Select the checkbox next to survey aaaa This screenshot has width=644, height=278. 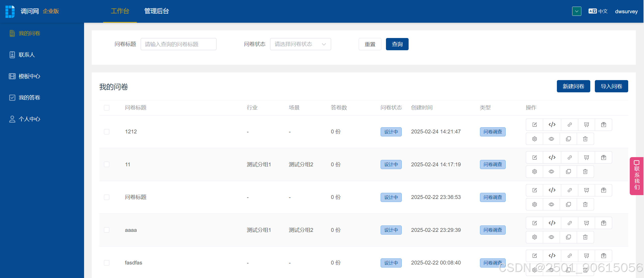pos(107,230)
